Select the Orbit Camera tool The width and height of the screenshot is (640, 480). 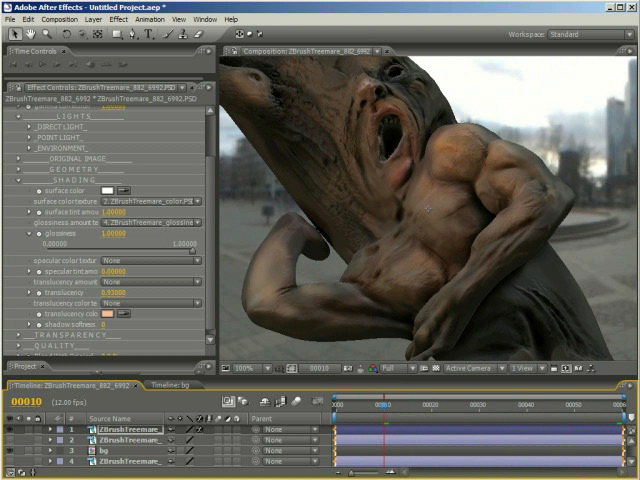82,34
